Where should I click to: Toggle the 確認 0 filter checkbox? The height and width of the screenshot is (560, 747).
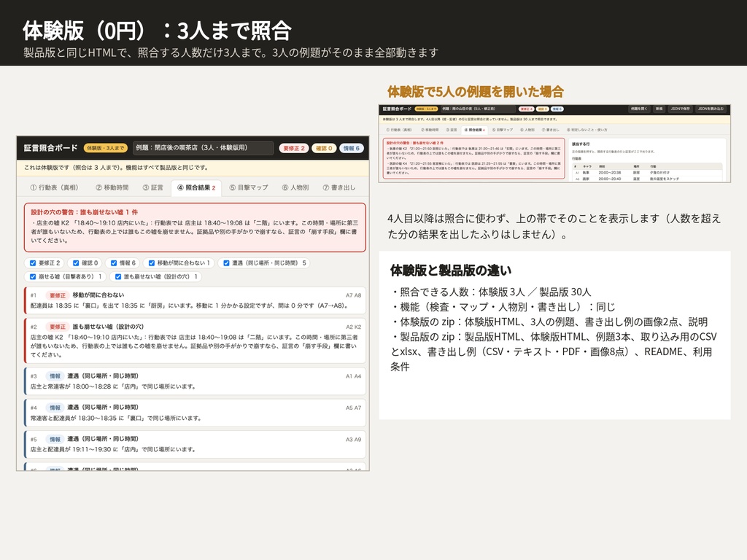[76, 262]
